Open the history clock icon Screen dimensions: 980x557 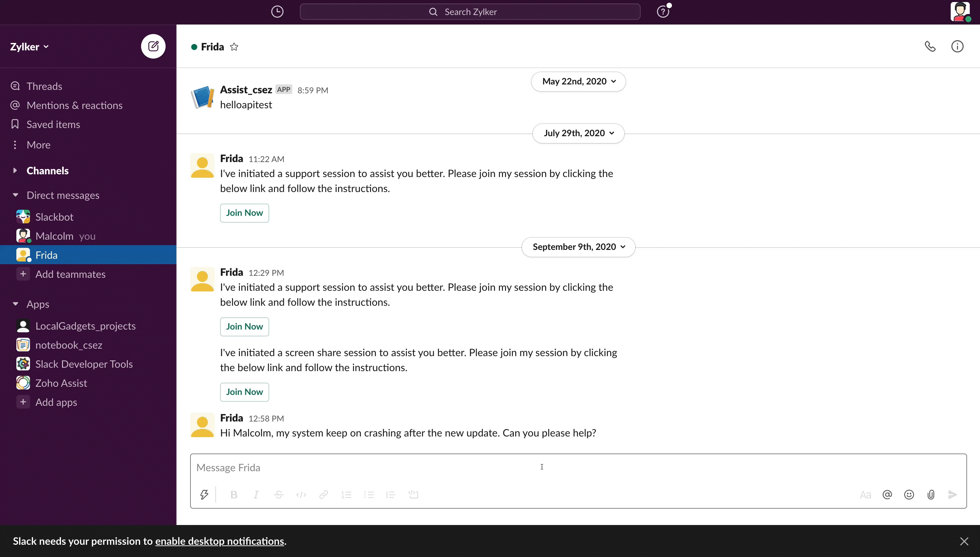(277, 12)
